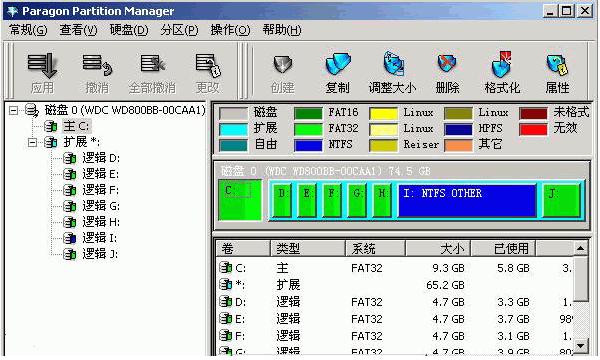Open the 帮助(H) menu

tap(282, 30)
